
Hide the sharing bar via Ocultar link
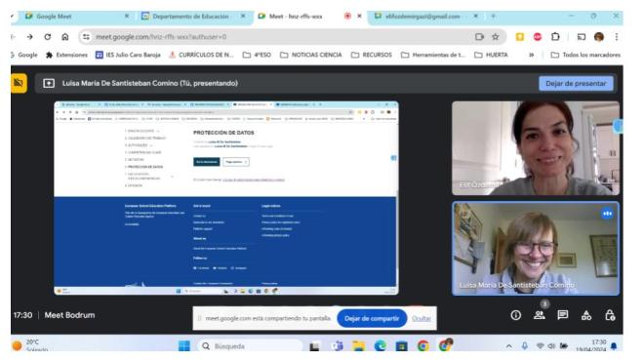tap(422, 318)
